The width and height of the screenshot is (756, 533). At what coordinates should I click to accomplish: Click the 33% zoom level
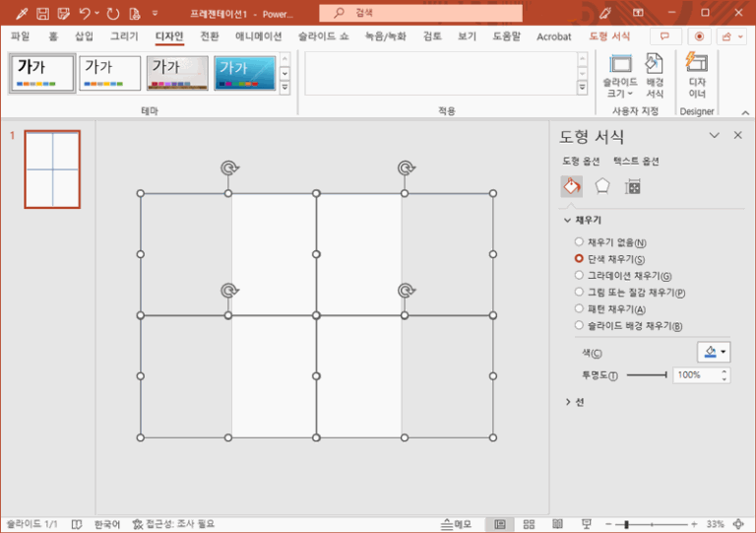click(715, 524)
